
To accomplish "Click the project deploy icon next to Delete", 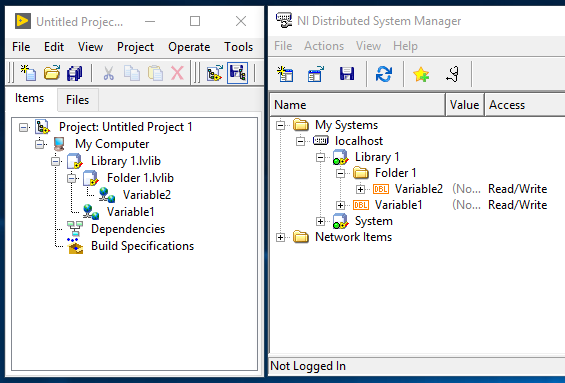I will [215, 73].
